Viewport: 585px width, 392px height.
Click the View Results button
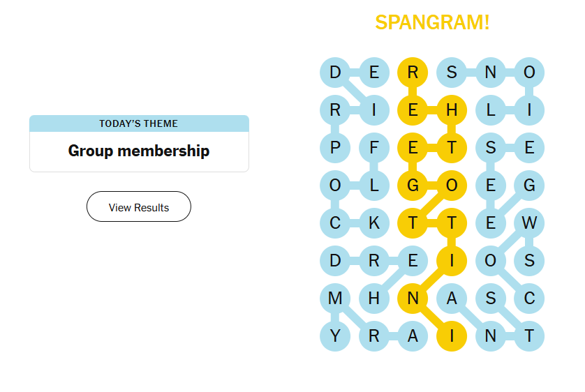pos(139,207)
